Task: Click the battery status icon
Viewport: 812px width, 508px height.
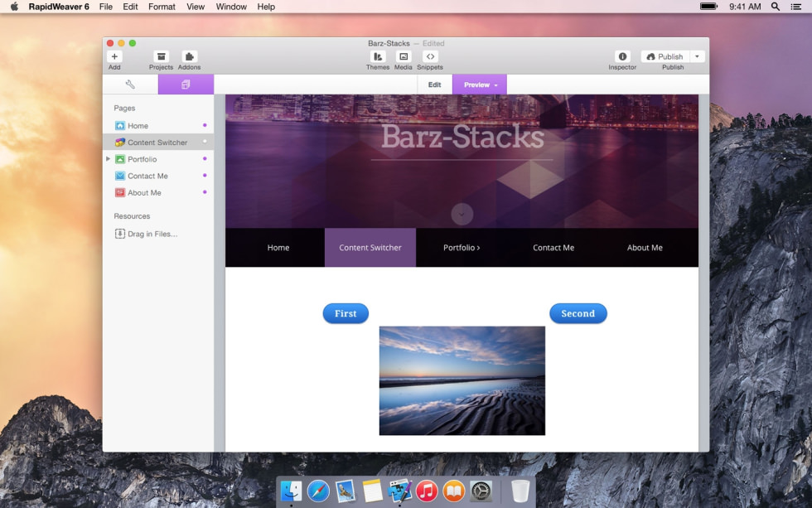Action: (x=708, y=6)
